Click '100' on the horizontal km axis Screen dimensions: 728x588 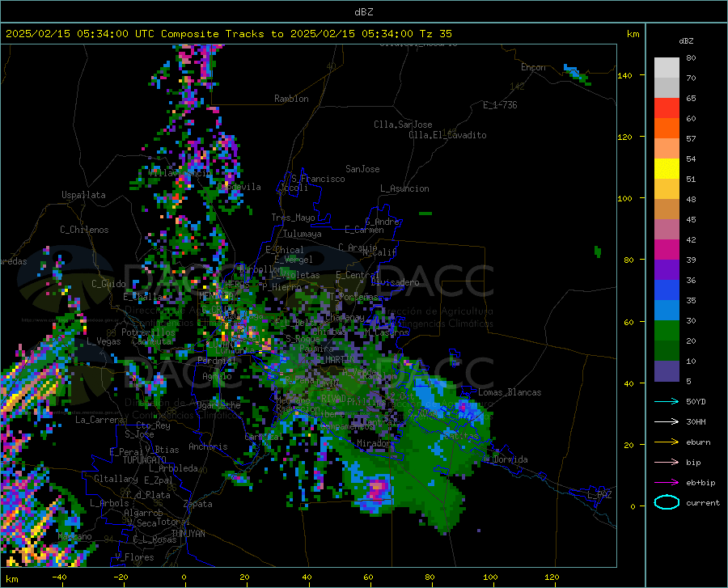[x=490, y=577]
